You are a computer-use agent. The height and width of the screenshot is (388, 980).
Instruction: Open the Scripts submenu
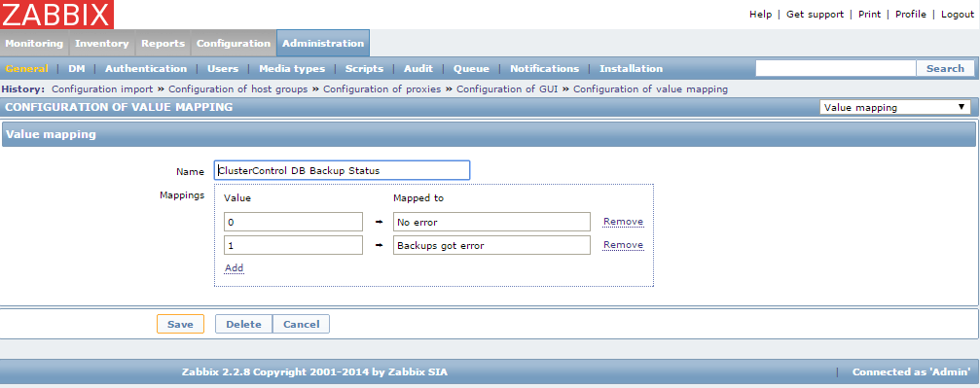(364, 69)
